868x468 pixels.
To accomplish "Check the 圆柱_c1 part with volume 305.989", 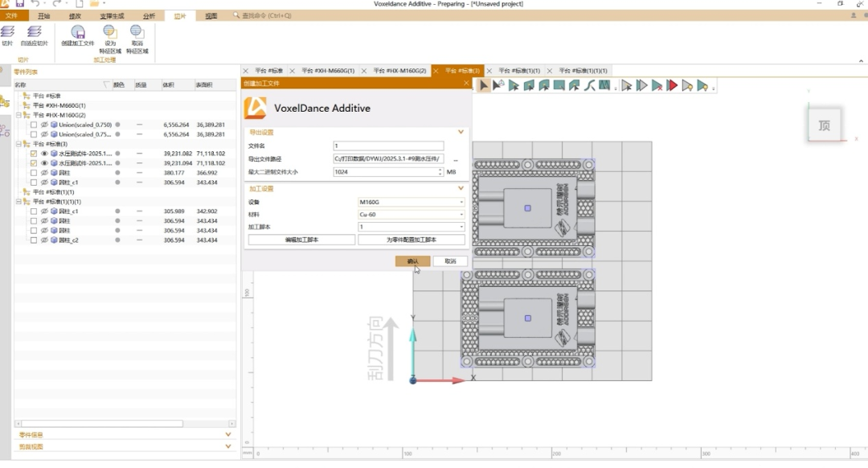I will [34, 211].
